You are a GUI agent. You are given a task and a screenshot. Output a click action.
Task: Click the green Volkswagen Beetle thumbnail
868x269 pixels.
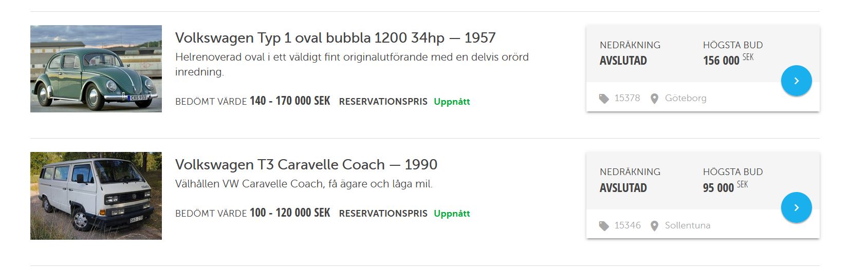click(96, 69)
